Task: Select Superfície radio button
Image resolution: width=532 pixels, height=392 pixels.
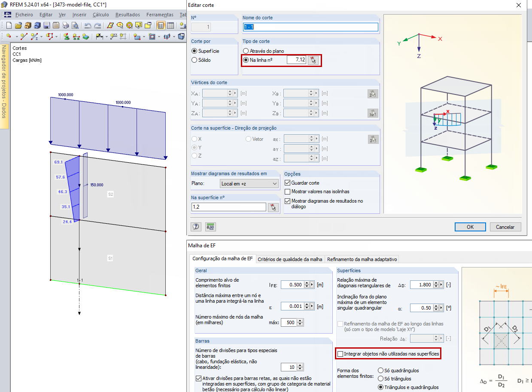Action: tap(195, 51)
